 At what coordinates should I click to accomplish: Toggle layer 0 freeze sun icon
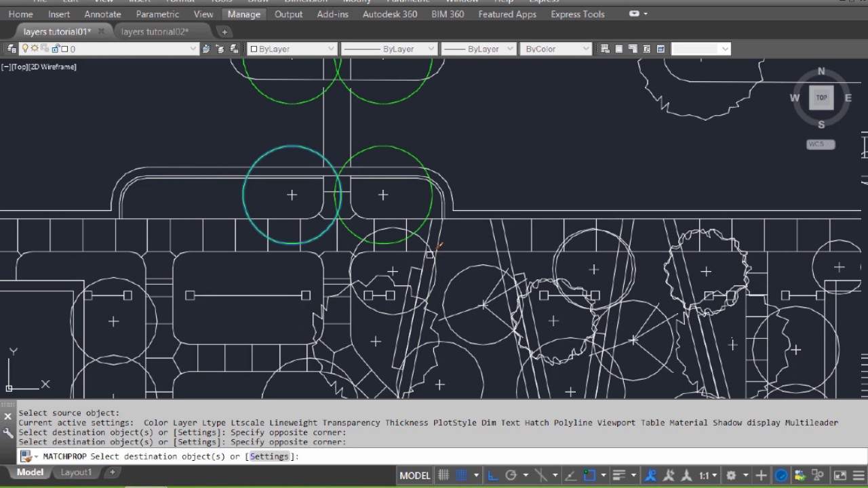(35, 49)
